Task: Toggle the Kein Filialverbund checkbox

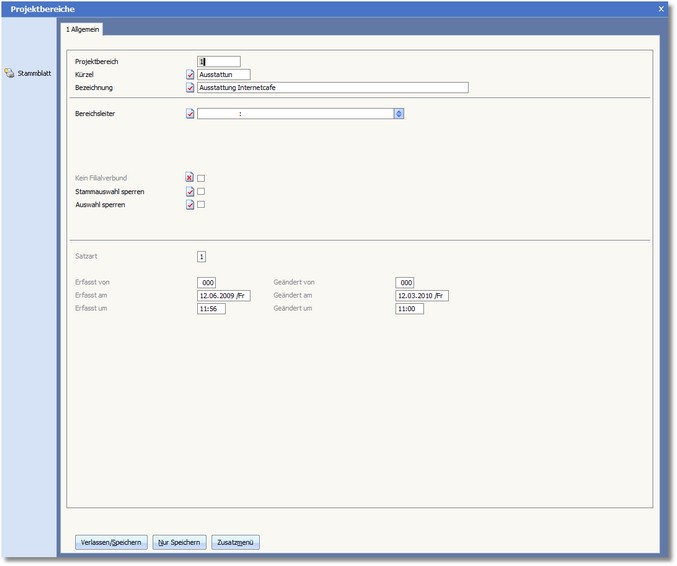Action: (201, 178)
